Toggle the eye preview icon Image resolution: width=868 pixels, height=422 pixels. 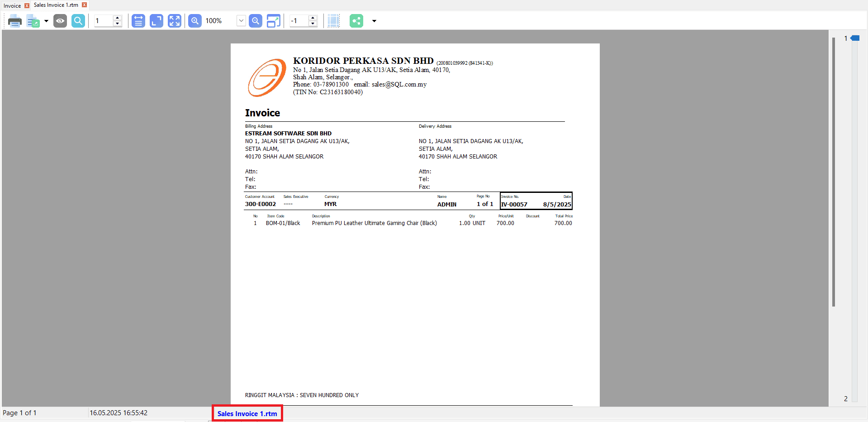[60, 21]
